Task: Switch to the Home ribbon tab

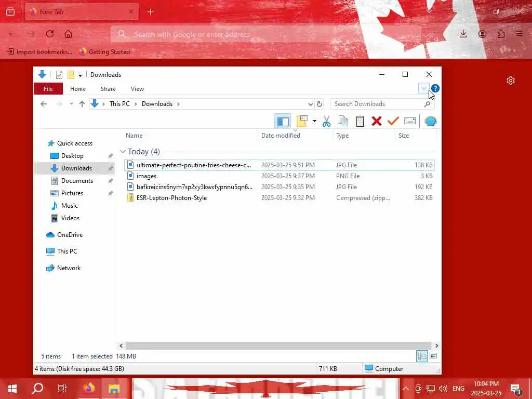Action: click(78, 88)
